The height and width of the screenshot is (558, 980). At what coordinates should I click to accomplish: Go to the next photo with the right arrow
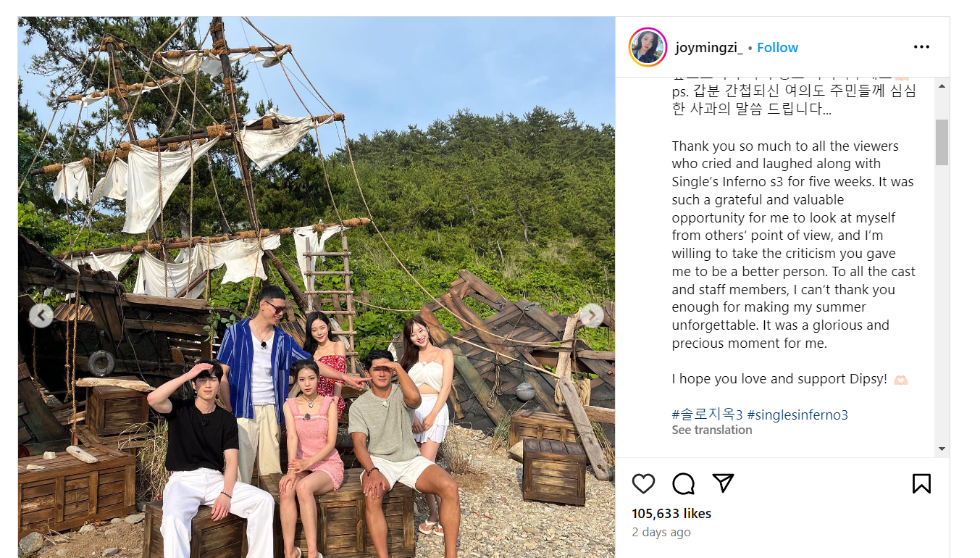[x=592, y=315]
